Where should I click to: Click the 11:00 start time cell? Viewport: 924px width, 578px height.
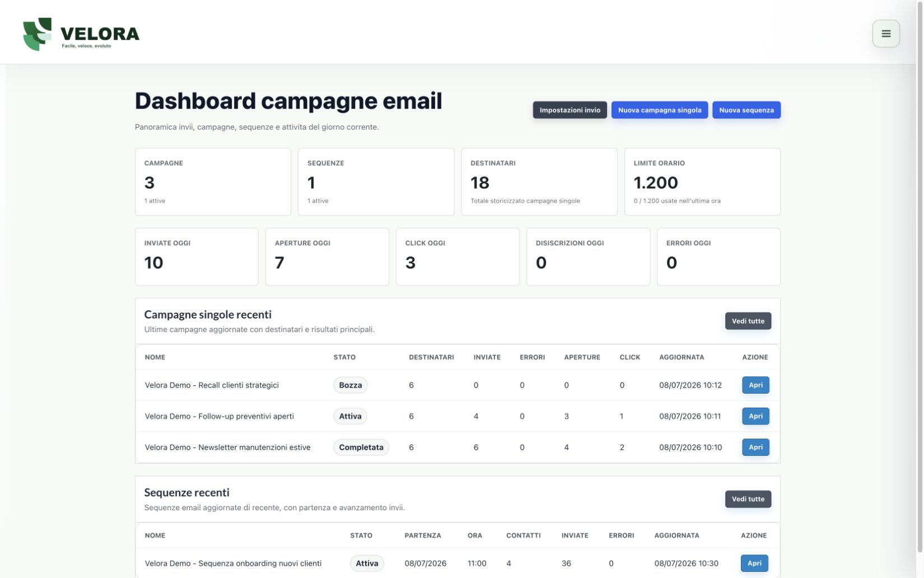pos(477,563)
